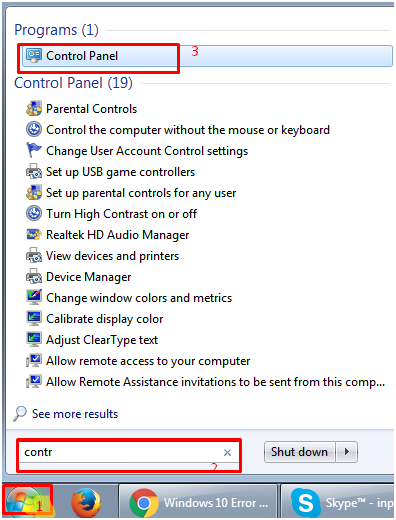Image resolution: width=396 pixels, height=520 pixels.
Task: Expand the Shut down options arrow
Action: [347, 452]
